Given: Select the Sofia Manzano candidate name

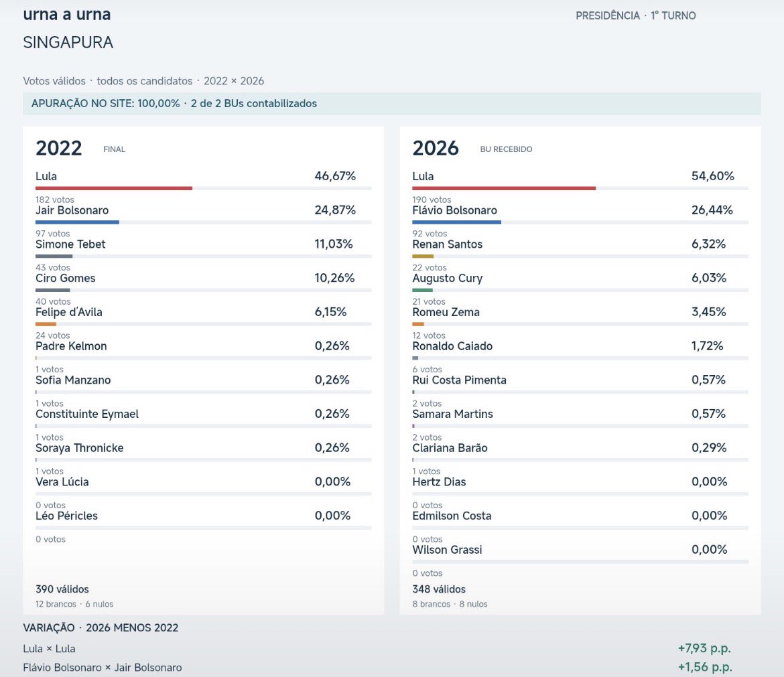Looking at the screenshot, I should tap(73, 380).
